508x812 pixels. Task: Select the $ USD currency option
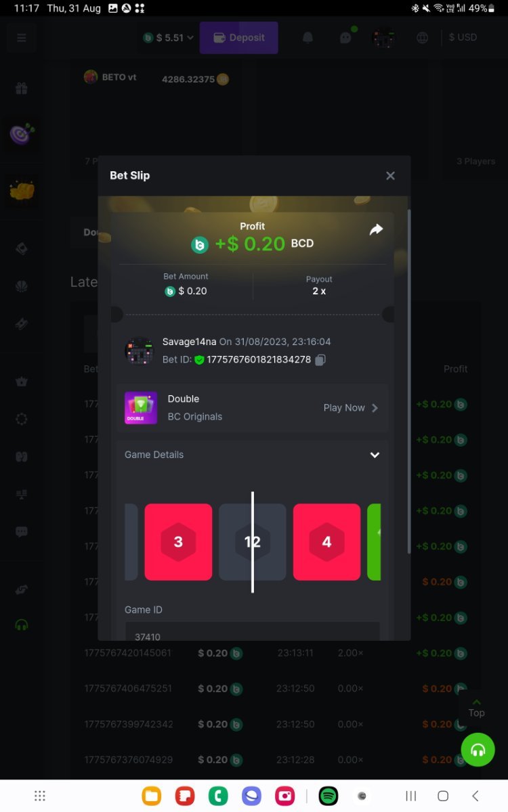pos(463,38)
